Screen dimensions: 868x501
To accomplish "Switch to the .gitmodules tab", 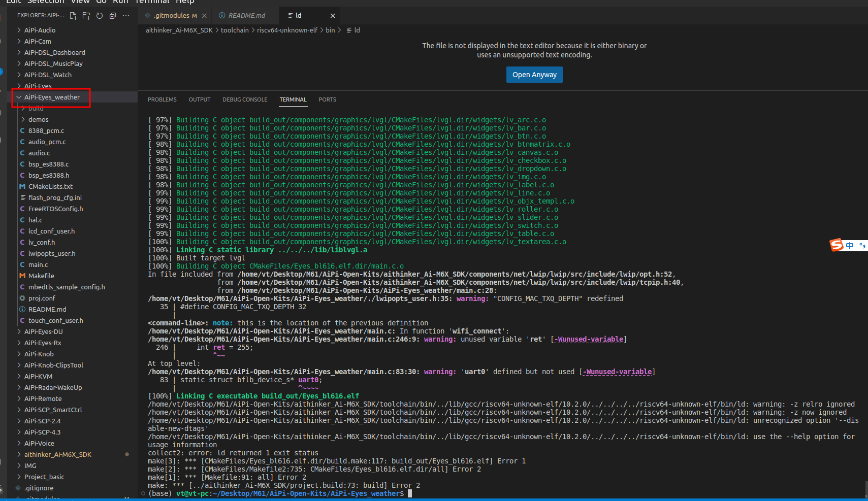I will (x=175, y=16).
